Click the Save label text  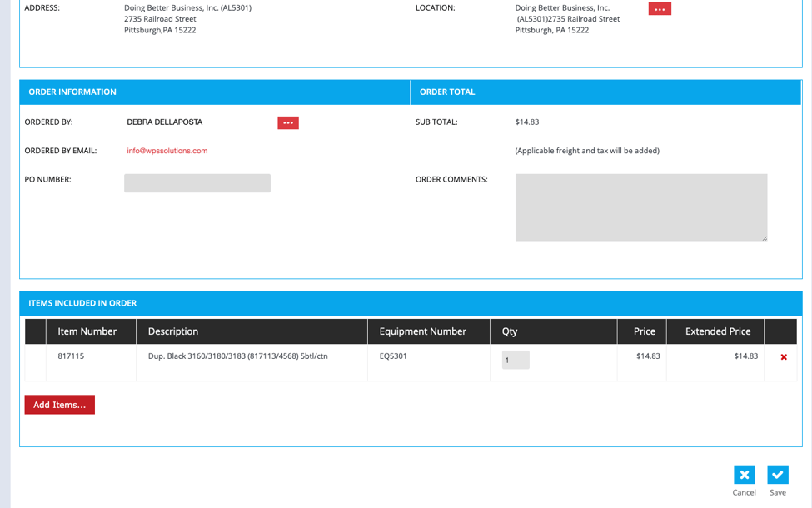tap(778, 492)
